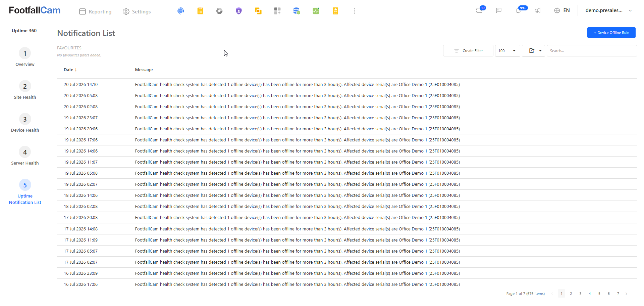Go to Overview in sidebar
The height and width of the screenshot is (306, 644).
point(25,64)
